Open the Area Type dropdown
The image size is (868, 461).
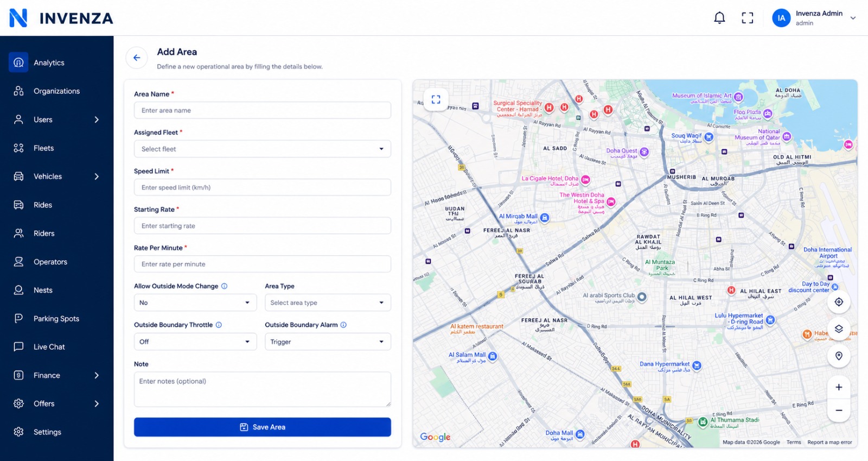[x=328, y=302]
